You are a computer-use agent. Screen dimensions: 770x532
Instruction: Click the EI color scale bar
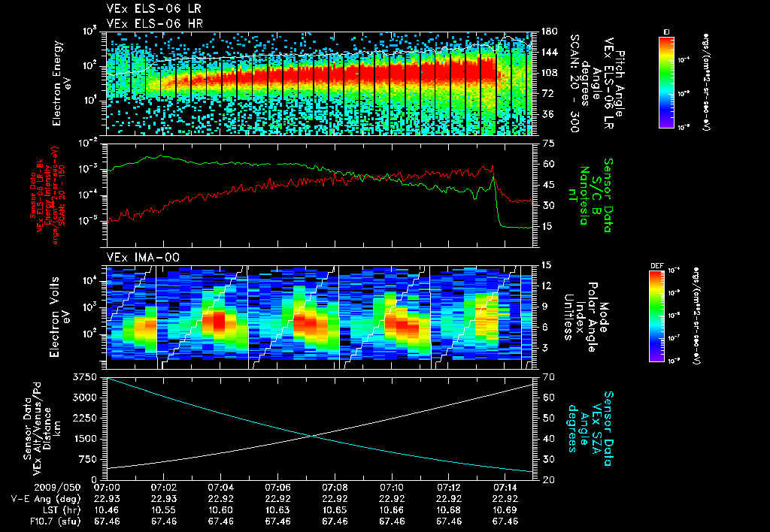coord(666,82)
